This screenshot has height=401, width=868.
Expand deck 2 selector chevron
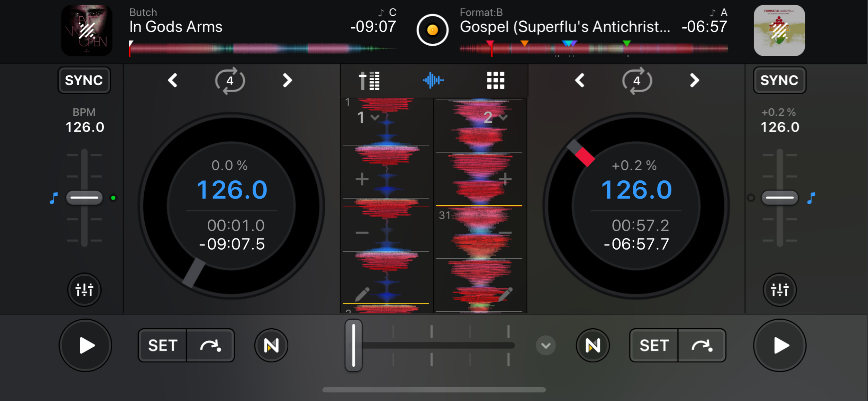point(503,117)
